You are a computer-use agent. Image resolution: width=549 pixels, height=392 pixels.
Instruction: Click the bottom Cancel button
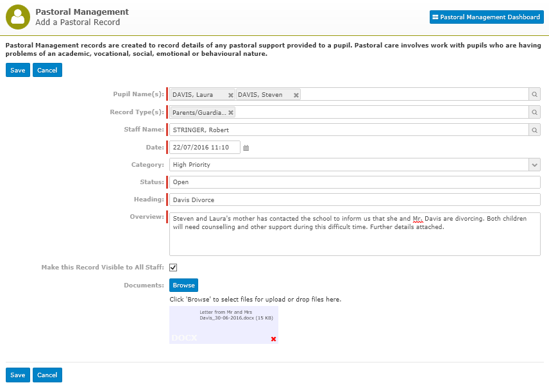coord(47,375)
